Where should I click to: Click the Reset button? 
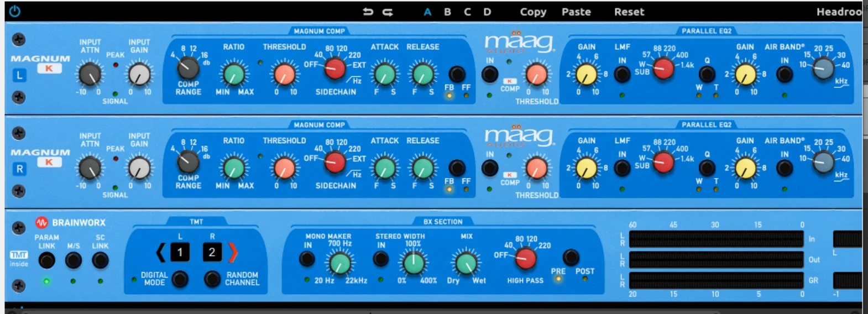[x=629, y=12]
